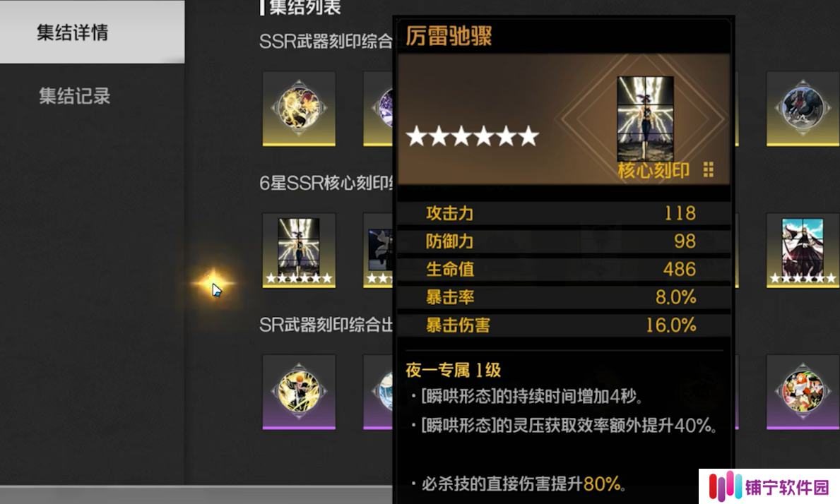Choose the six-star lightning core imprint in list
Screen dimensions: 840x504
pos(299,251)
